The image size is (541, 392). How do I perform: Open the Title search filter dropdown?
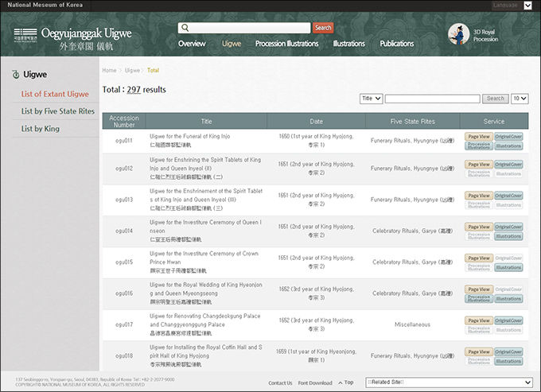pyautogui.click(x=371, y=99)
